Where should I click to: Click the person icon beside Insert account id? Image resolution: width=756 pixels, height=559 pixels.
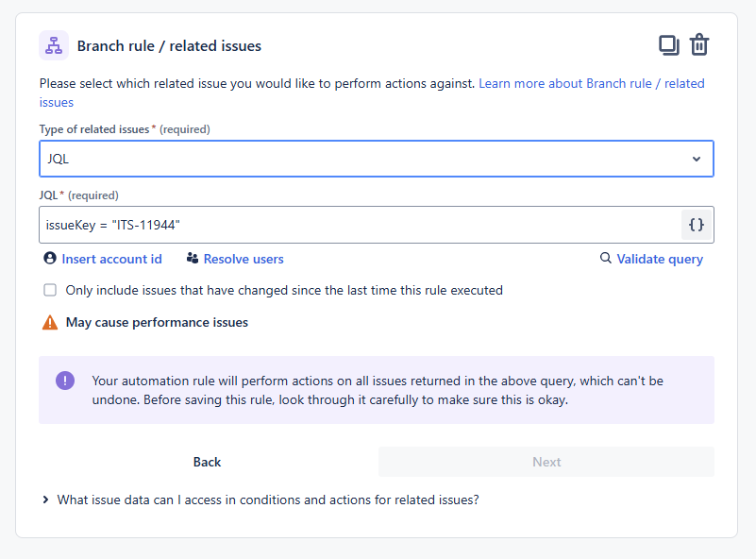tap(50, 259)
